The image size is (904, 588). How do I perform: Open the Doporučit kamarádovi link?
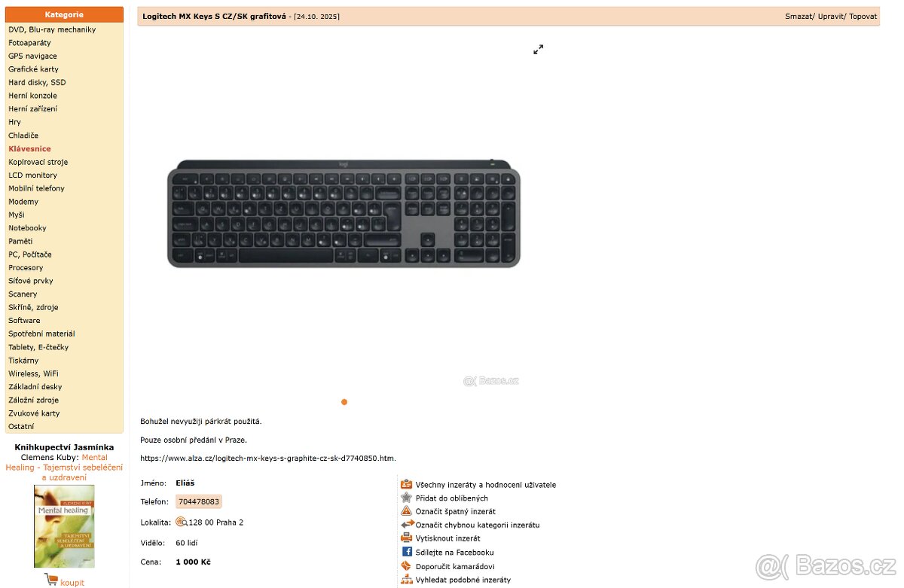coord(455,566)
